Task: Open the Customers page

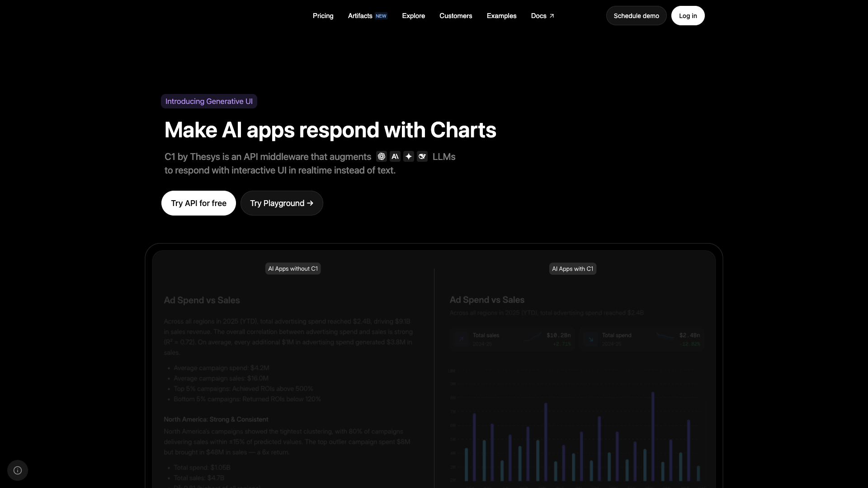Action: [456, 16]
